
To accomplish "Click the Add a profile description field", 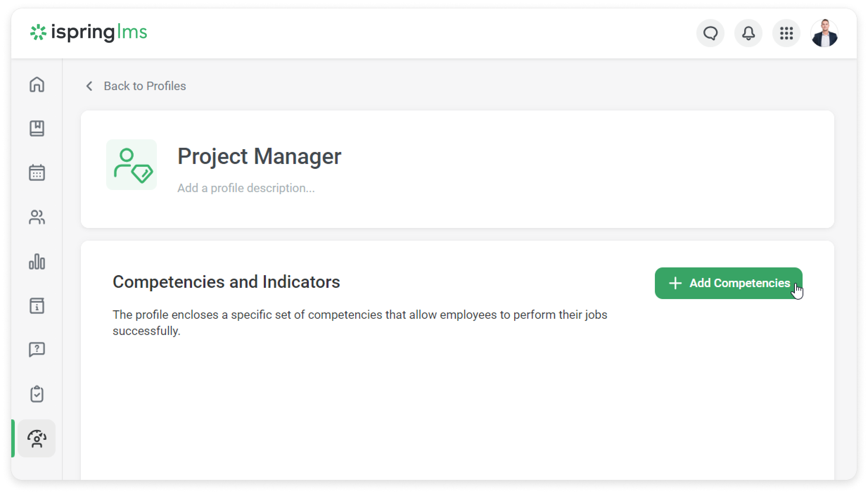I will pyautogui.click(x=246, y=188).
